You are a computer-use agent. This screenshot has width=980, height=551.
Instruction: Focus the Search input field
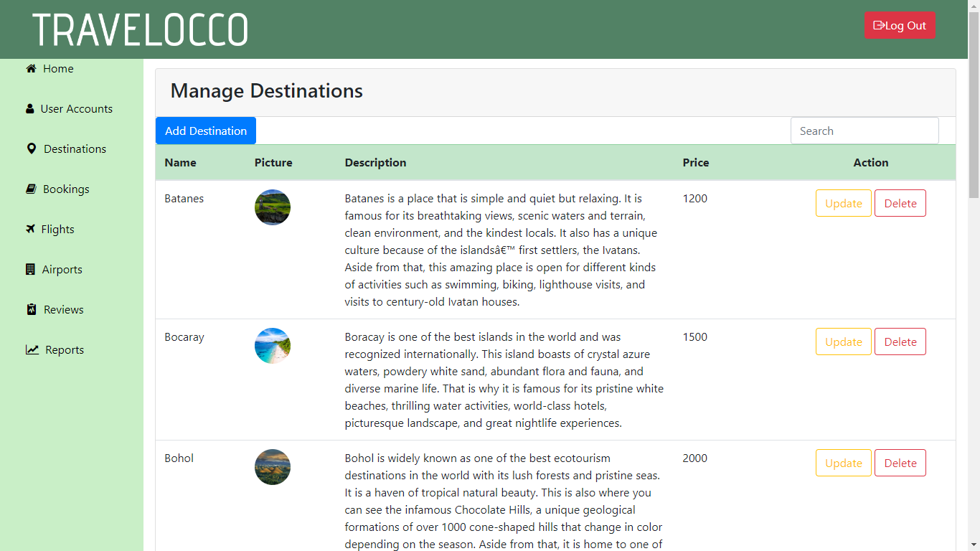tap(864, 131)
